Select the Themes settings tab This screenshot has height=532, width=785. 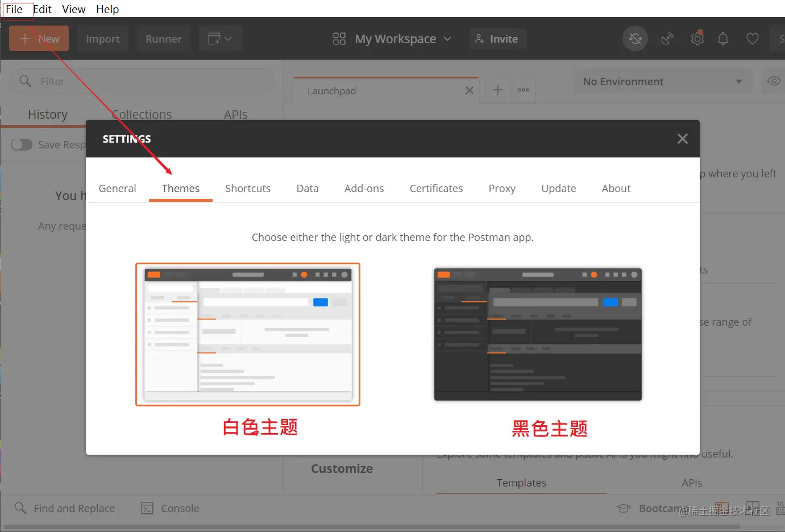[181, 189]
